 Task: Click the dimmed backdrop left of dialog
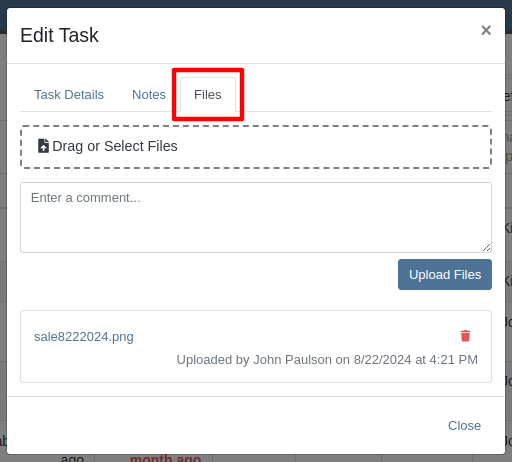point(3,233)
